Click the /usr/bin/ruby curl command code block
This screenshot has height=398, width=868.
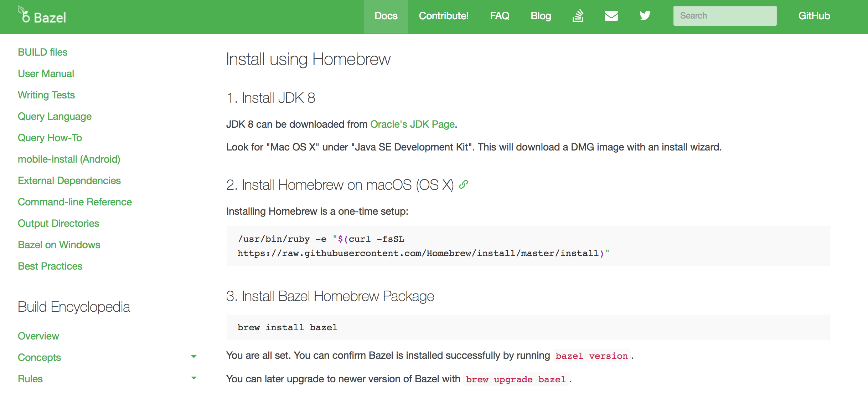528,246
